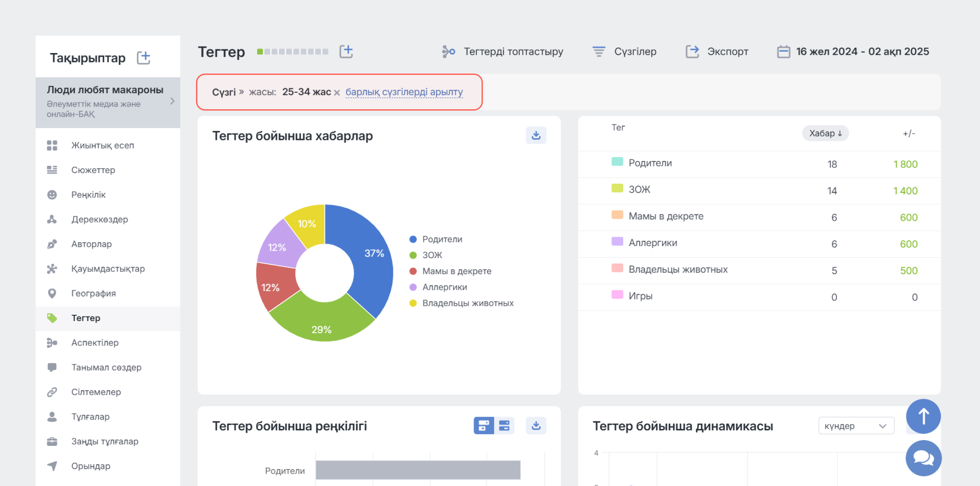Open the chat support bubble
The image size is (980, 486).
923,458
